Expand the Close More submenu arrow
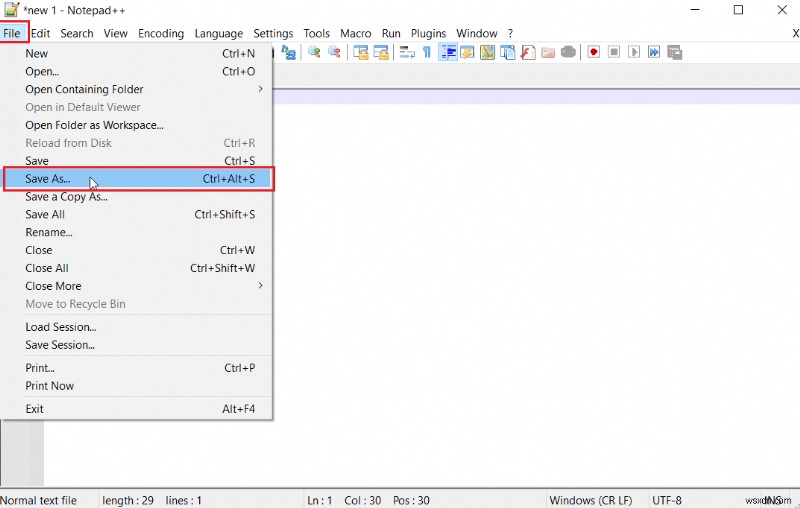This screenshot has height=508, width=800. point(260,286)
